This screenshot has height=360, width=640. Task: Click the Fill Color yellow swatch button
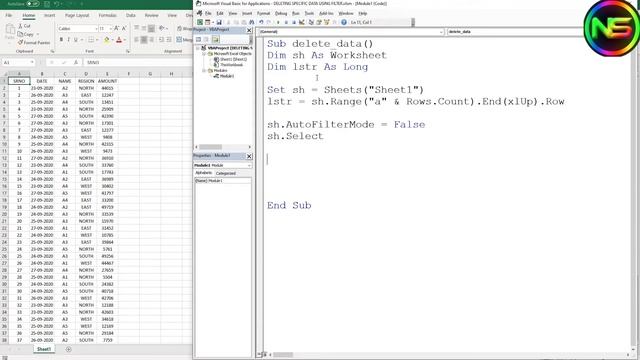click(106, 40)
